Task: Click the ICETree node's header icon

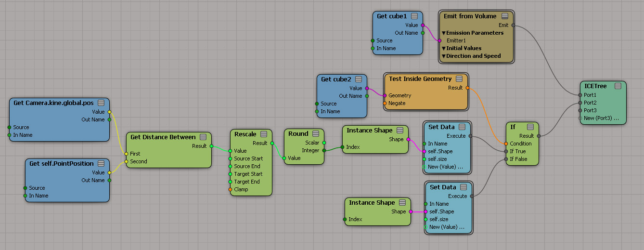Action: (x=618, y=86)
